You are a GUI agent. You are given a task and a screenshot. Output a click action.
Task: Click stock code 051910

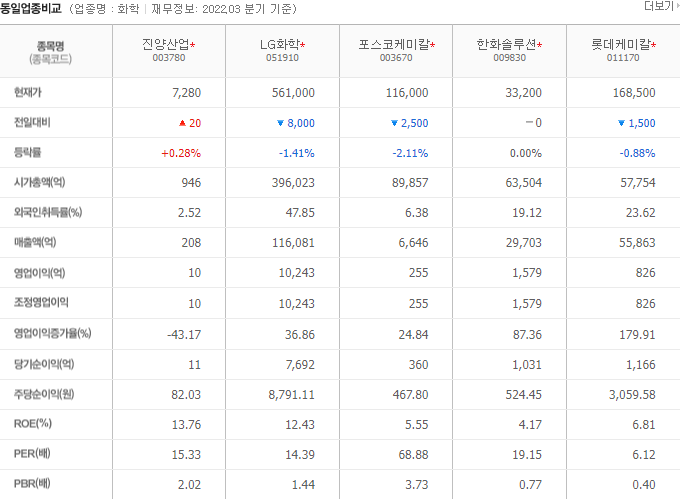click(x=282, y=58)
